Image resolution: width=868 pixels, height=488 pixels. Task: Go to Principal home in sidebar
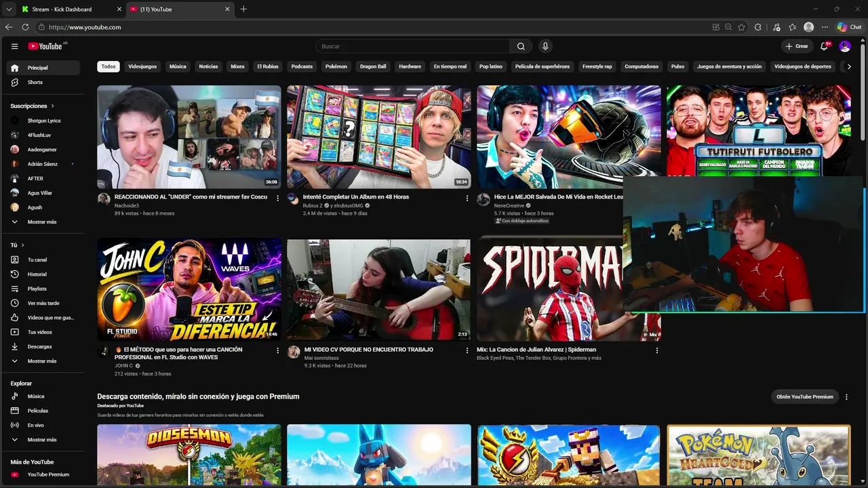pos(43,68)
